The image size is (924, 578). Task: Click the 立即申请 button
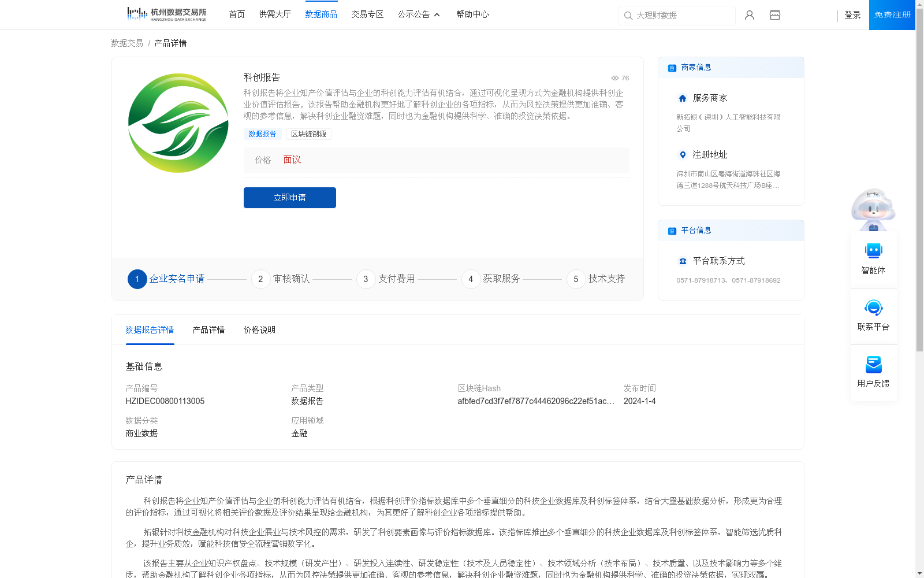[290, 198]
